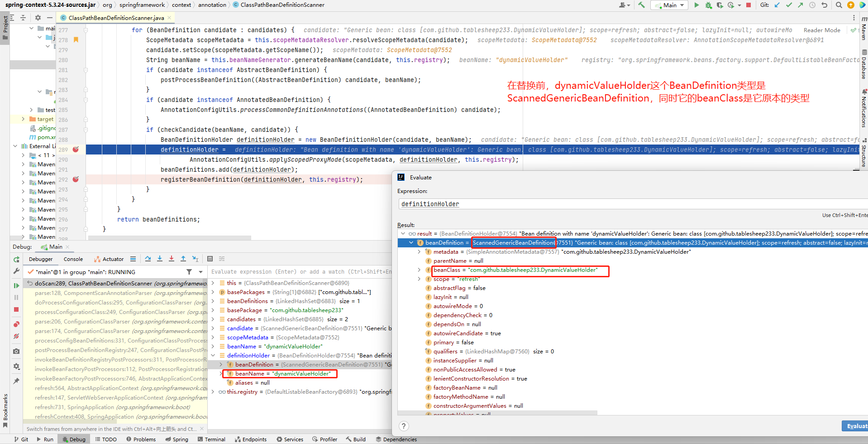
Task: Open Search Everywhere magnifier icon
Action: 839,5
